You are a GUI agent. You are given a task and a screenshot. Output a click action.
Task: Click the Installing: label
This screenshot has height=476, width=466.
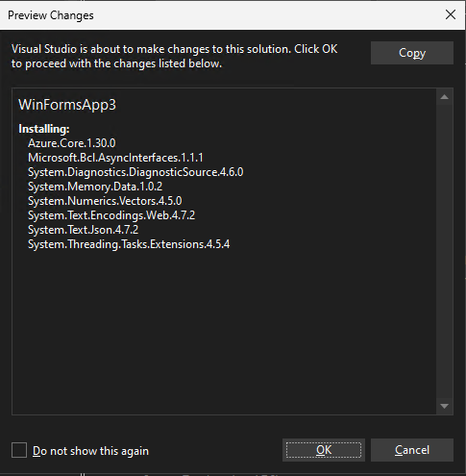[x=44, y=129]
